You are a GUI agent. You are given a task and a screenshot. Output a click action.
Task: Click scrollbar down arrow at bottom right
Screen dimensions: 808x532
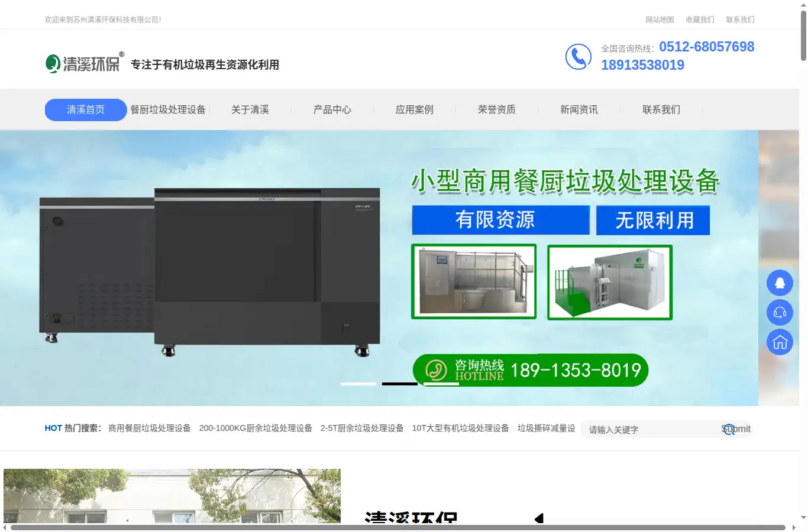pos(803,518)
